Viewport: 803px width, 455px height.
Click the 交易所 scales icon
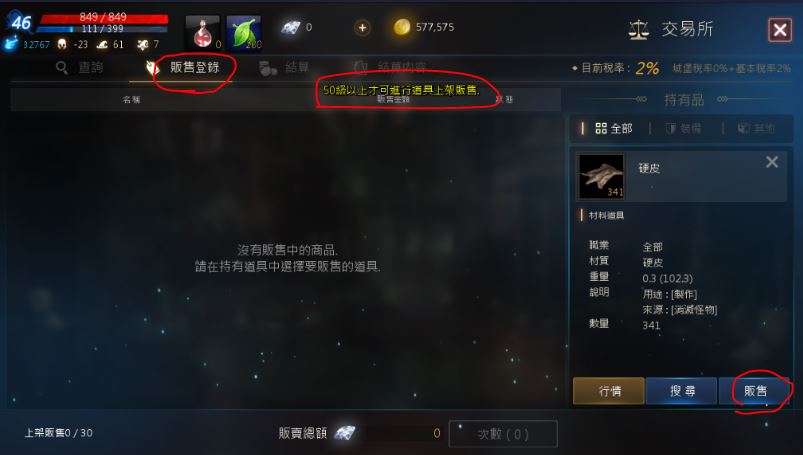638,30
